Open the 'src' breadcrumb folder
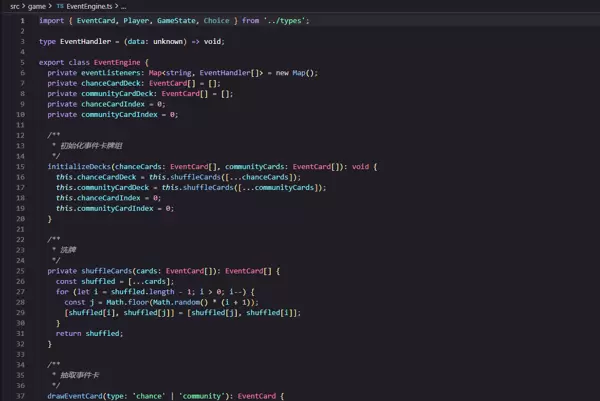Screen dimensions: 600x401 [15, 6]
